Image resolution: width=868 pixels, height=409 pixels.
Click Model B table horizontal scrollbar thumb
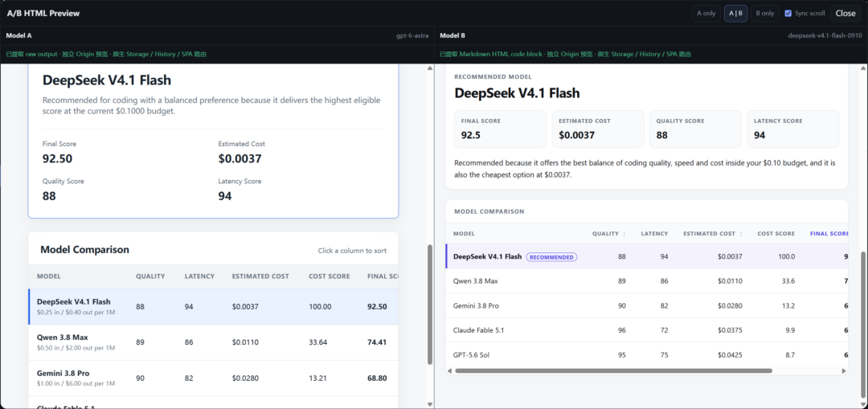tap(613, 370)
